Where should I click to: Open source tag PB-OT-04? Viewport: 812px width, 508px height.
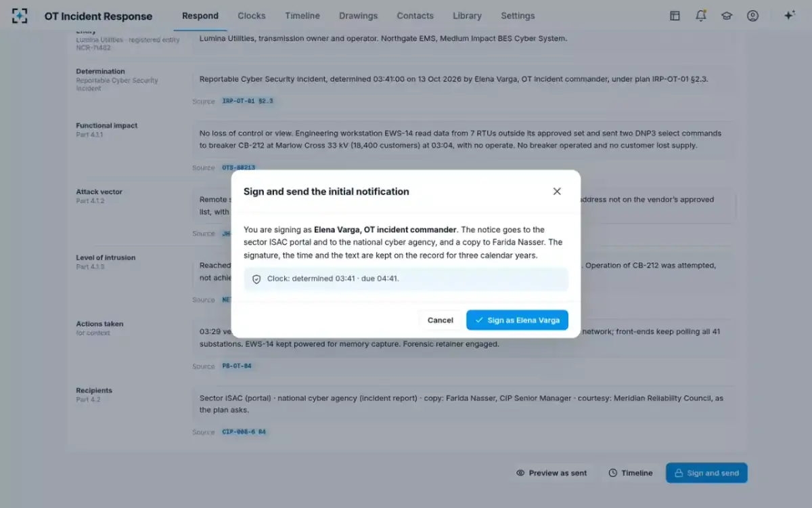click(237, 366)
